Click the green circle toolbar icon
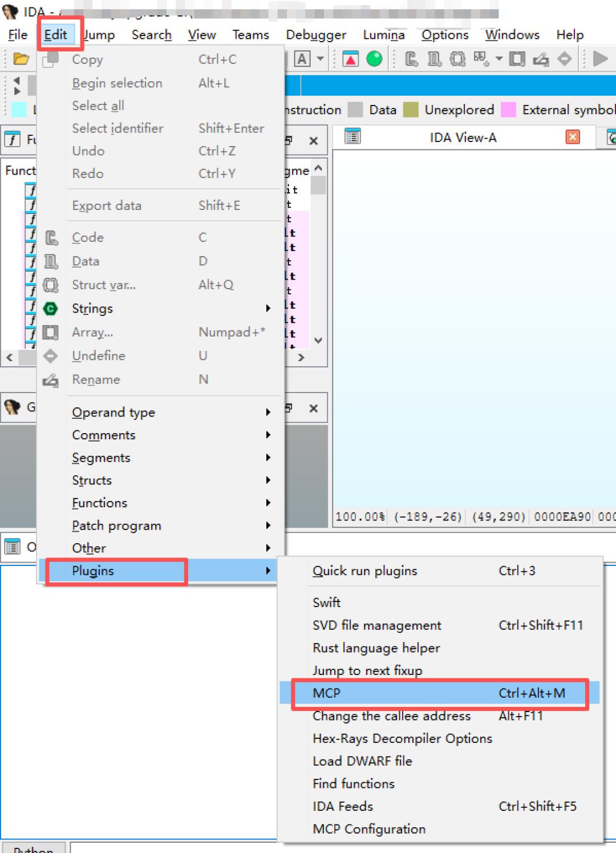Image resolution: width=616 pixels, height=853 pixels. click(x=374, y=59)
